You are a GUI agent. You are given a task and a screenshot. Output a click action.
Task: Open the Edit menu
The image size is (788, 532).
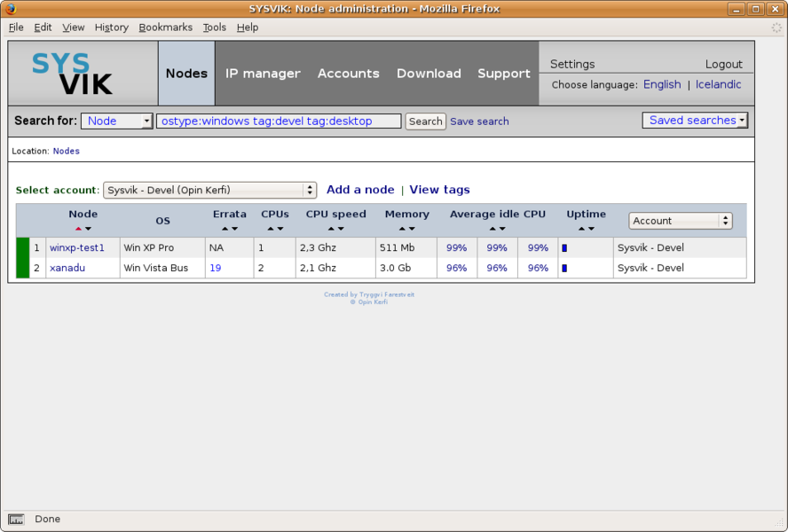[43, 27]
